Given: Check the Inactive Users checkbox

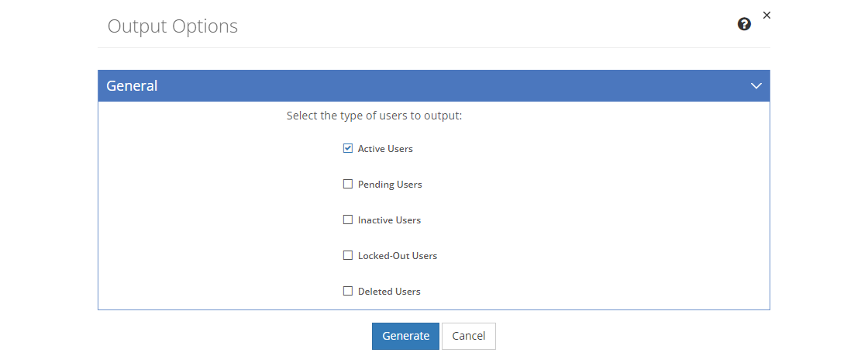Looking at the screenshot, I should point(348,220).
